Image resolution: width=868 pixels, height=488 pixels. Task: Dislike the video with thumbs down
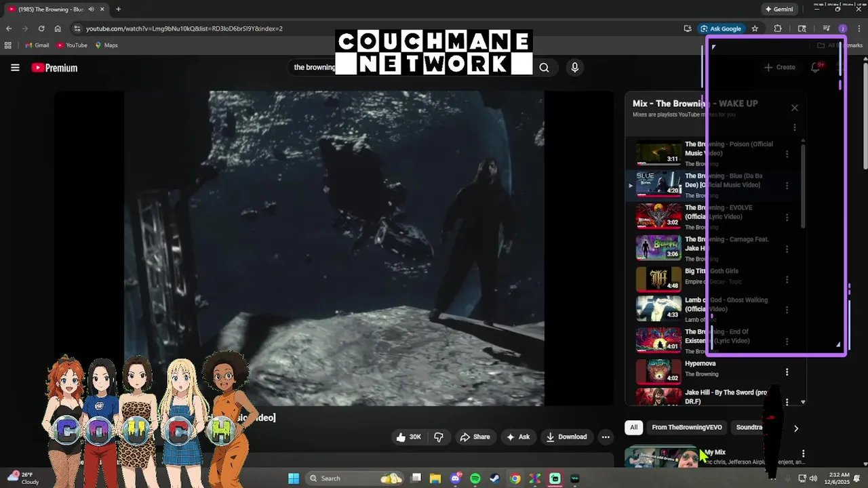coord(438,437)
